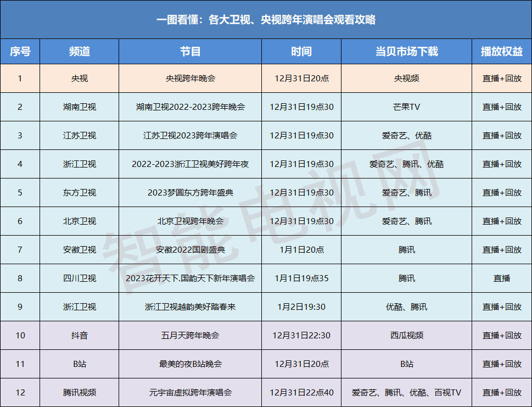Click 江苏卫视2023跨年演唱会 program cell
This screenshot has height=407, width=532.
[191, 136]
